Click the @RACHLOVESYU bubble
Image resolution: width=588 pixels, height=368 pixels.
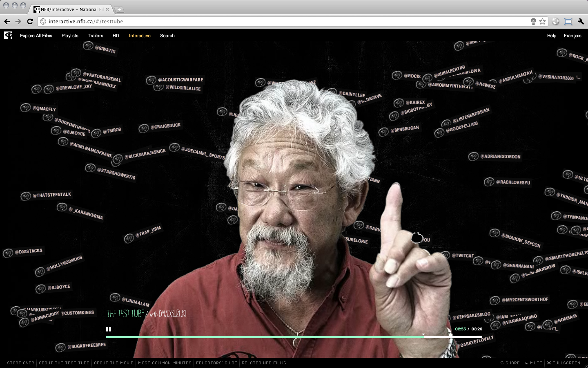pyautogui.click(x=508, y=182)
